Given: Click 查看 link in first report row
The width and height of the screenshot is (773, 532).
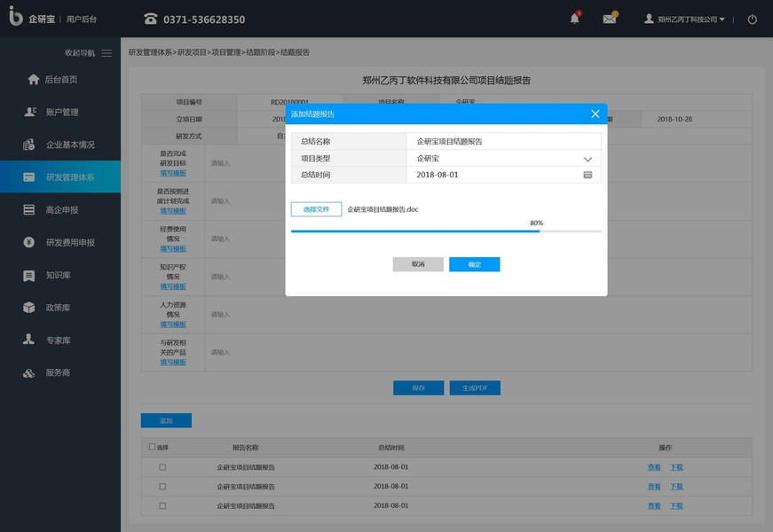Looking at the screenshot, I should (x=654, y=467).
